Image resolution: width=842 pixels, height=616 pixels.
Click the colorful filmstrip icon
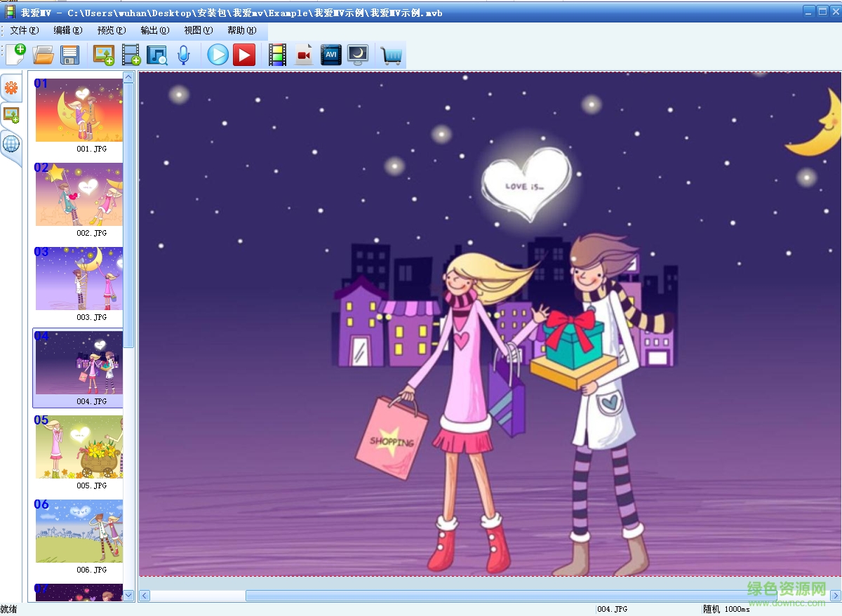(278, 55)
